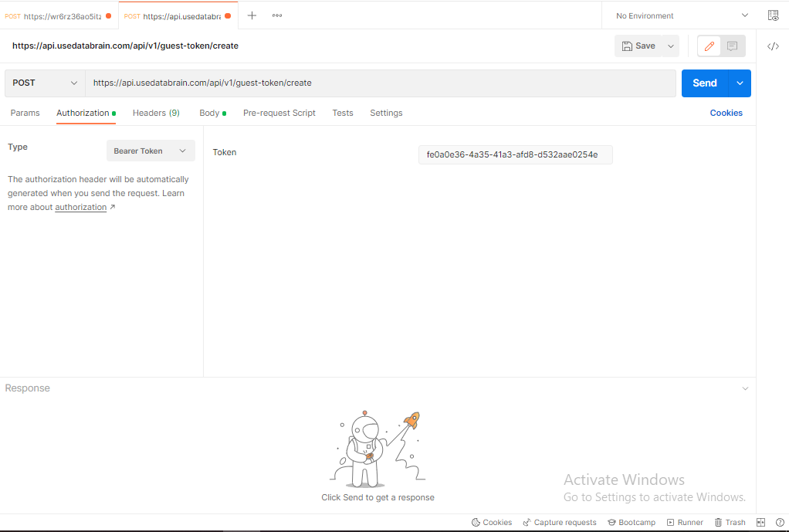Open environment quick look icon
The height and width of the screenshot is (532, 789).
(x=773, y=15)
